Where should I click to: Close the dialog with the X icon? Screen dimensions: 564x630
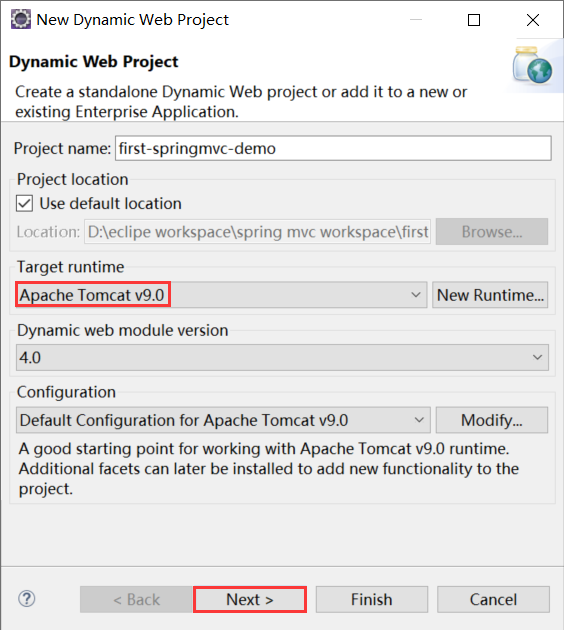click(533, 20)
